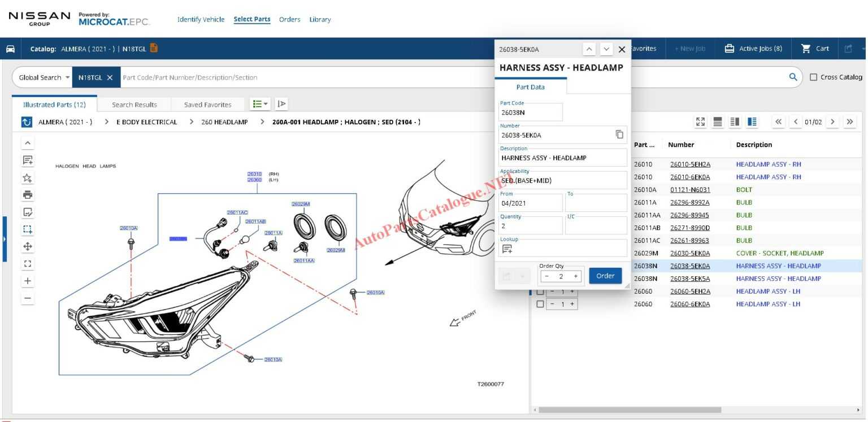Go to next part in popup

tap(606, 49)
